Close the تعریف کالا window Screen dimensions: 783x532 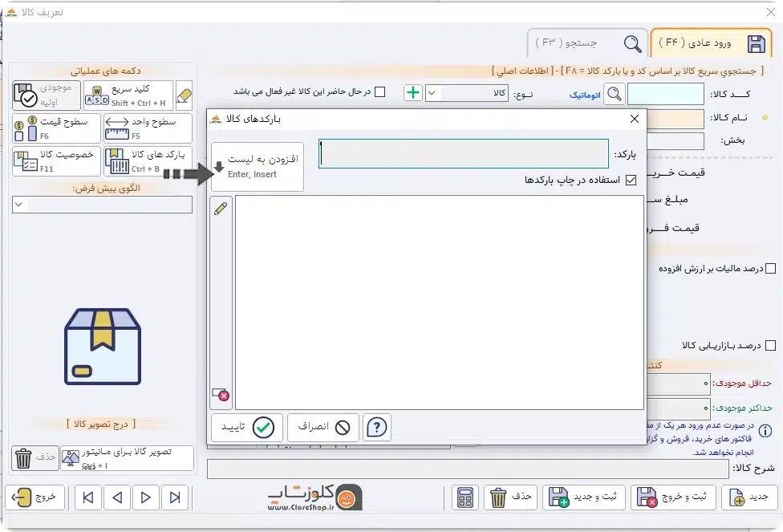(771, 12)
